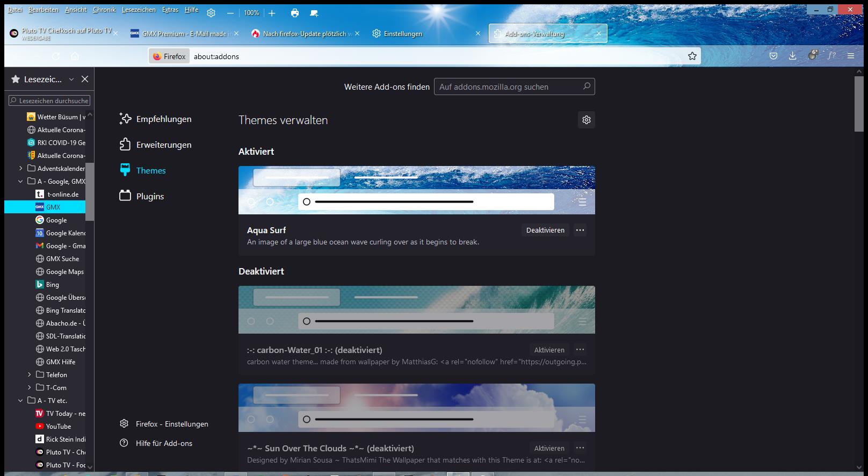
Task: Activate the Sun Over The Clouds theme
Action: click(549, 448)
